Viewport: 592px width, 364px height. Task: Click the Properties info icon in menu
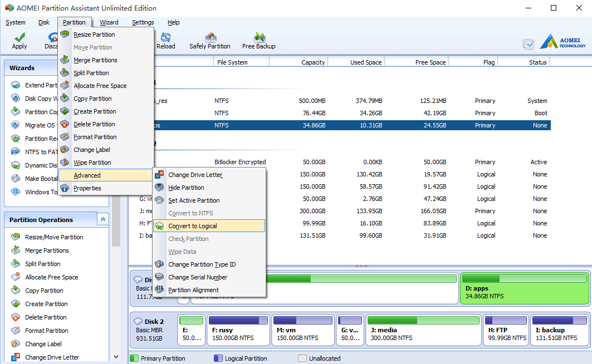tap(65, 188)
